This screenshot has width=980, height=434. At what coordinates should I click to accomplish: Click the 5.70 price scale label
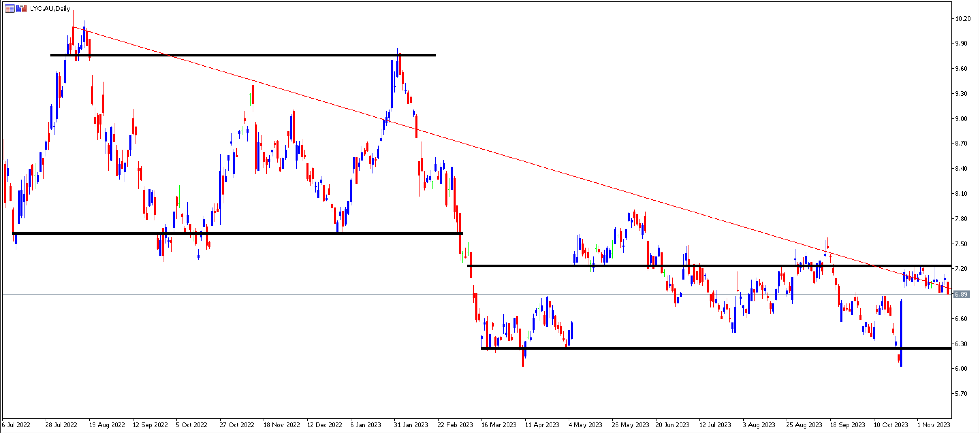coord(961,393)
